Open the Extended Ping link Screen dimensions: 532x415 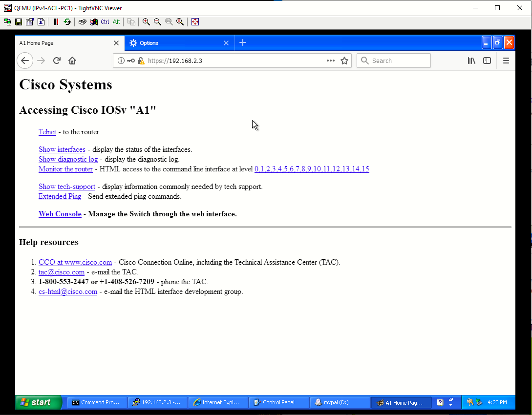pyautogui.click(x=60, y=196)
